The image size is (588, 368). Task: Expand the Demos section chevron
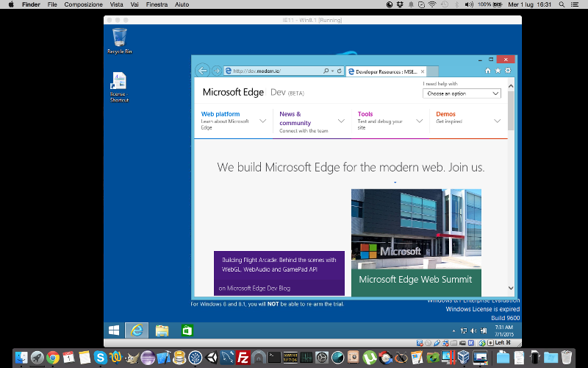[498, 121]
